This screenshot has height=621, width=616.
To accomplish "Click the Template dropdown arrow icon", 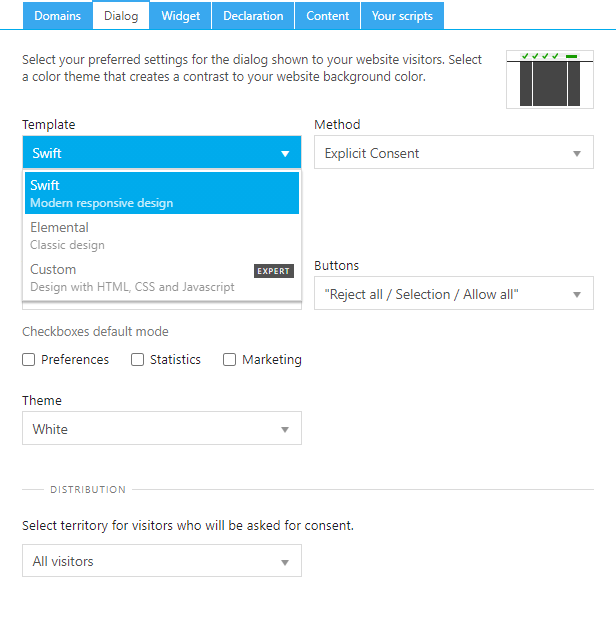I will (x=285, y=154).
